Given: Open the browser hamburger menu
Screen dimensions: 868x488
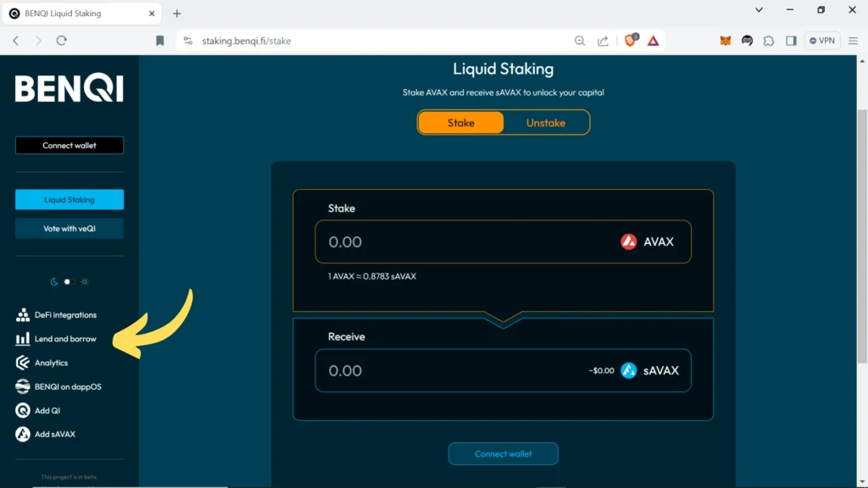Looking at the screenshot, I should (853, 41).
